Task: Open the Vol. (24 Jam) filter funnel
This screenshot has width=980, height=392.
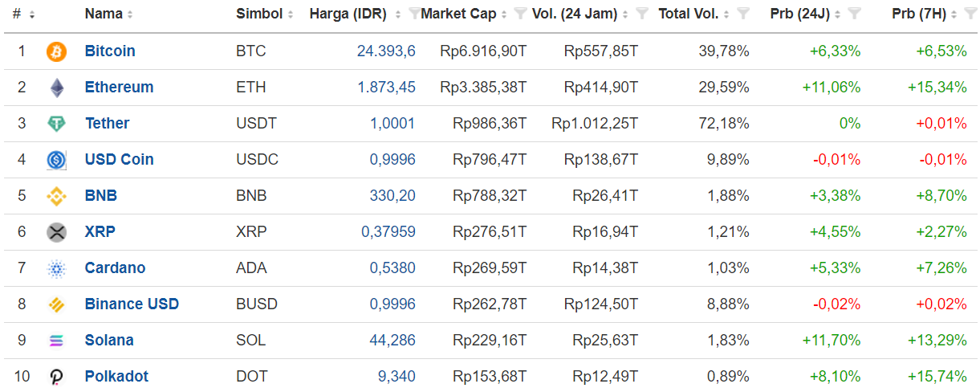Action: pos(642,14)
